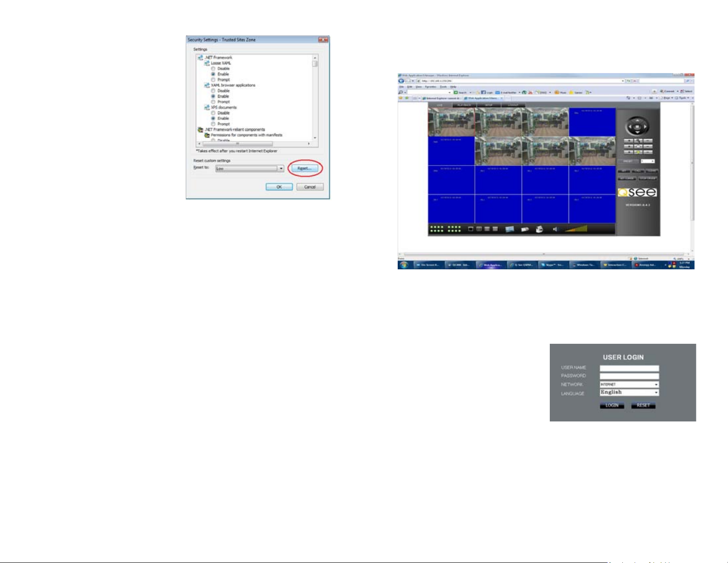Open the LIVE tab in DVR web app
Viewport: 728px width, 563px height.
click(440, 105)
